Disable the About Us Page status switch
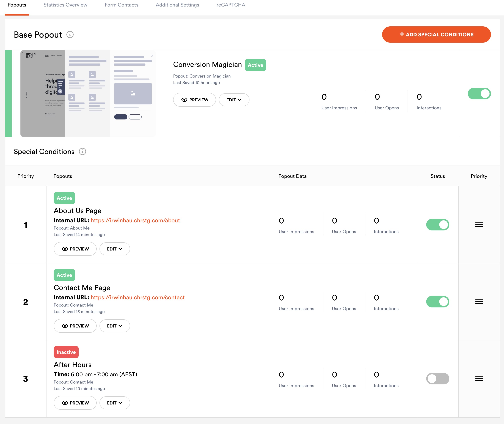 [438, 225]
